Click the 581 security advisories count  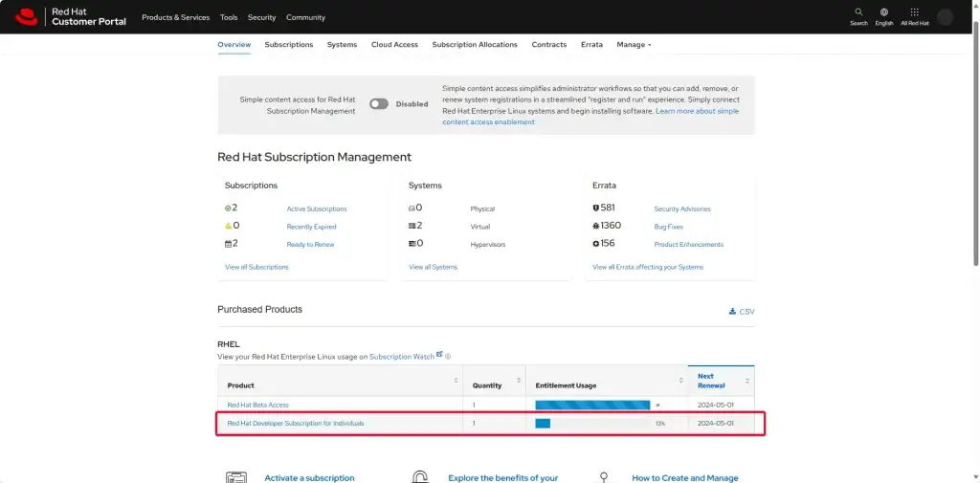[608, 209]
